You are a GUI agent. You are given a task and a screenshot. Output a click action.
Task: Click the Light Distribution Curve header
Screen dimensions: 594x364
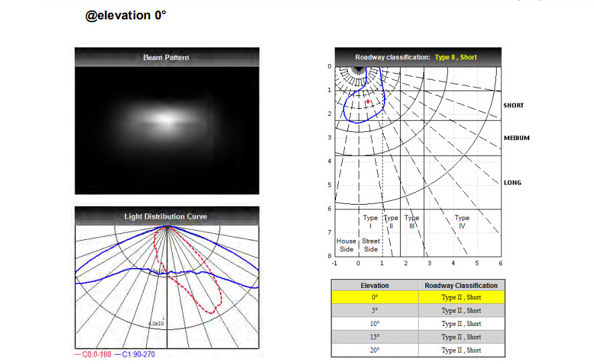(x=166, y=217)
